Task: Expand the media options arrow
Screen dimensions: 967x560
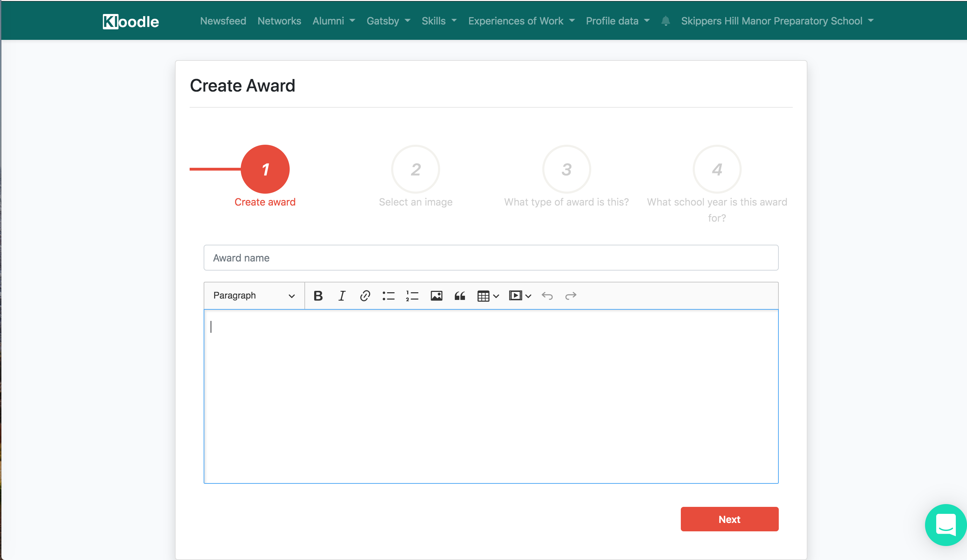Action: [528, 296]
